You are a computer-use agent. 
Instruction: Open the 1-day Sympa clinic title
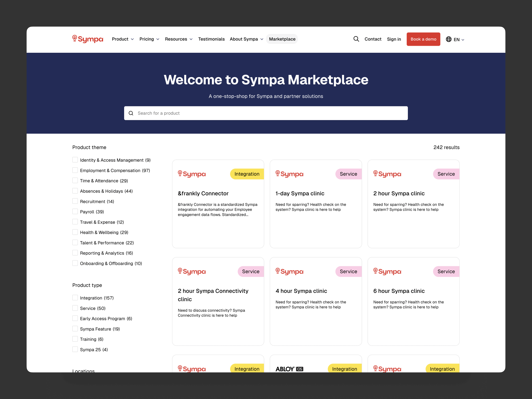pyautogui.click(x=300, y=193)
